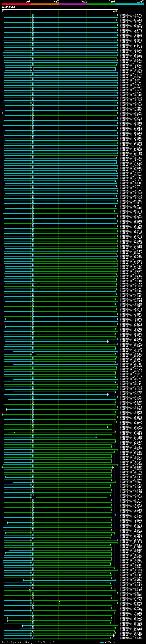
Task: Open hit UniRef100_A8HP55
Action: pyautogui.click(x=131, y=15)
